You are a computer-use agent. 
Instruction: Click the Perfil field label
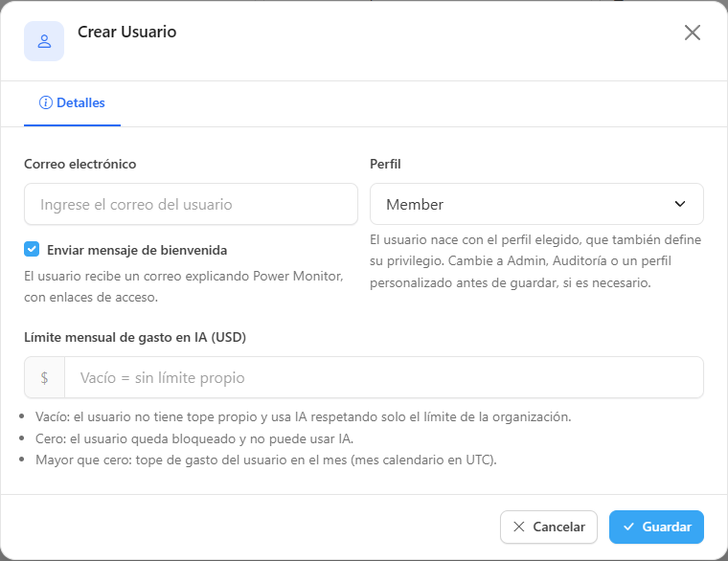coord(385,165)
